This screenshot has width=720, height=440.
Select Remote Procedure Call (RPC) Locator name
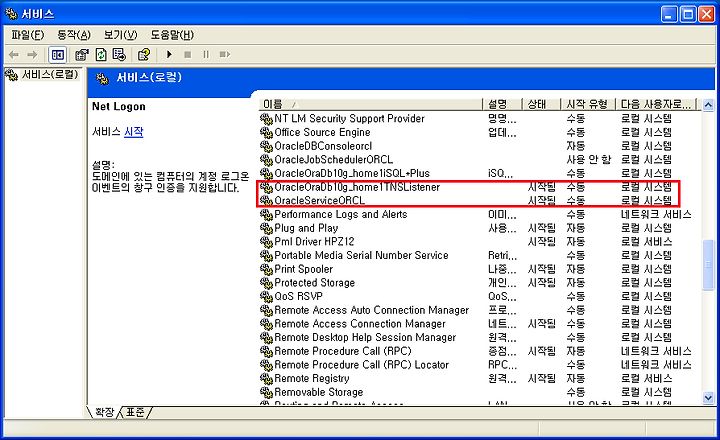361,365
